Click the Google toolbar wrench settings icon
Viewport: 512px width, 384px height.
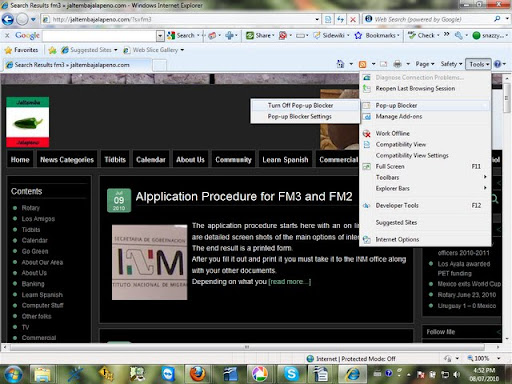tap(459, 35)
